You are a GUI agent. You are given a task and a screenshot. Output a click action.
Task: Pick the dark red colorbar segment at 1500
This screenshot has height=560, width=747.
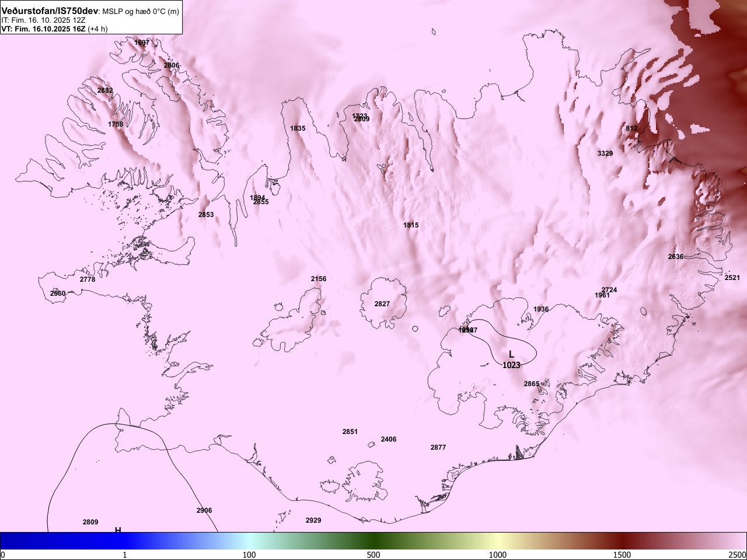(622, 541)
